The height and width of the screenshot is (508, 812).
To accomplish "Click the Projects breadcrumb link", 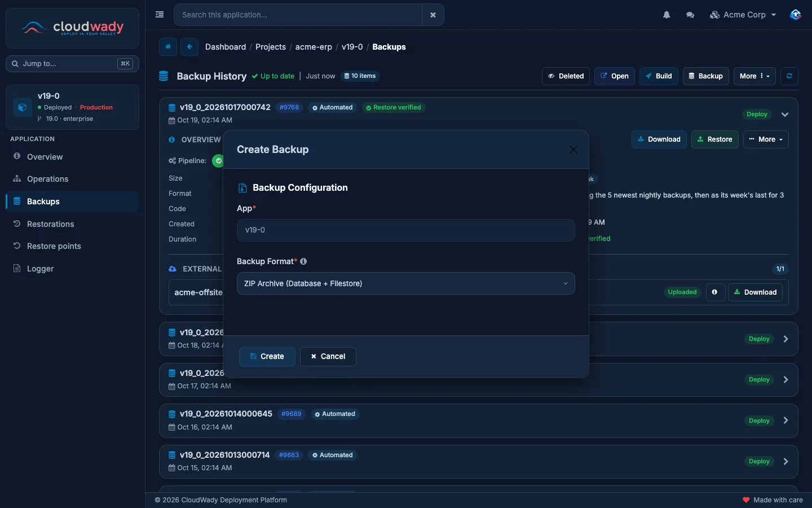I will (x=271, y=47).
